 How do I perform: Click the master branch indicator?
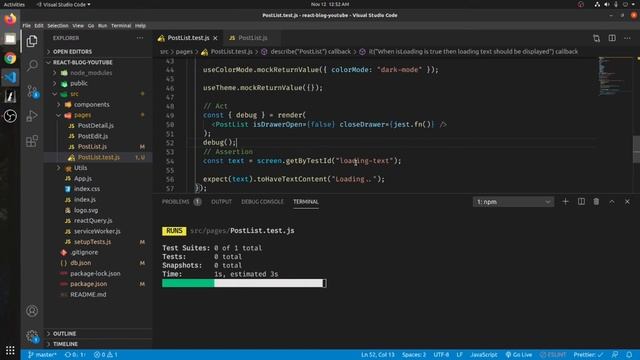(42, 355)
